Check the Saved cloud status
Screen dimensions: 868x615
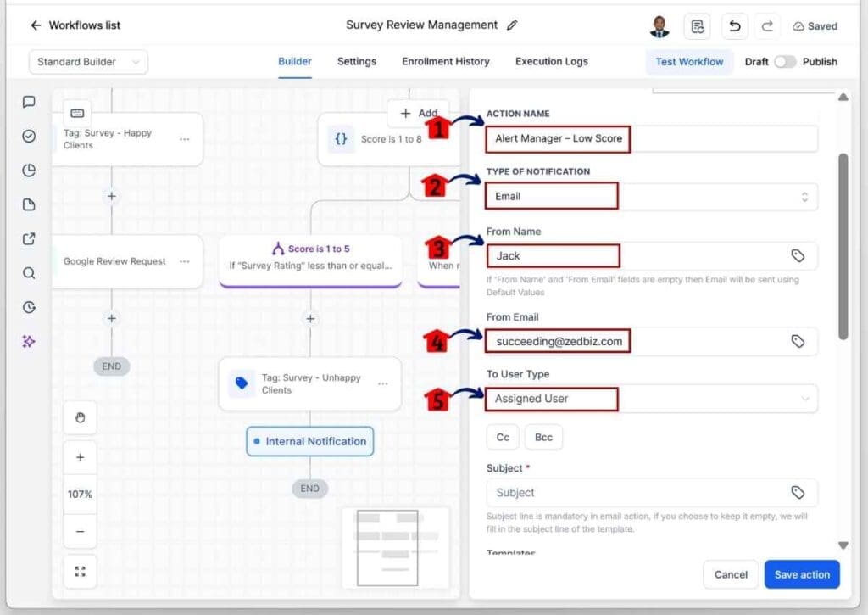tap(815, 26)
